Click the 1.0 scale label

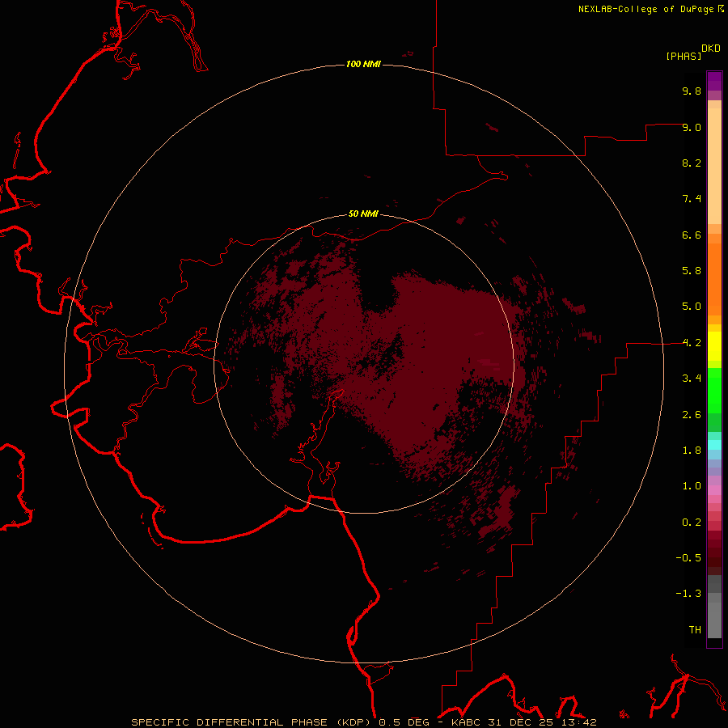[692, 486]
